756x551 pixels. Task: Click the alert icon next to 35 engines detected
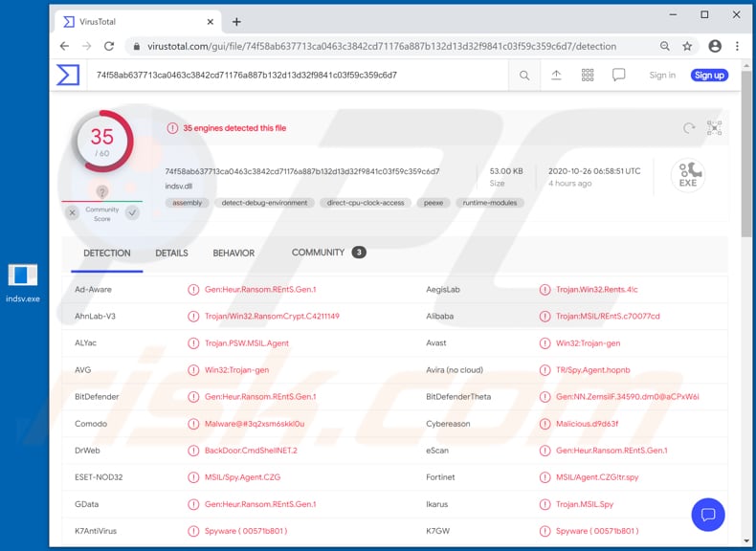click(172, 128)
